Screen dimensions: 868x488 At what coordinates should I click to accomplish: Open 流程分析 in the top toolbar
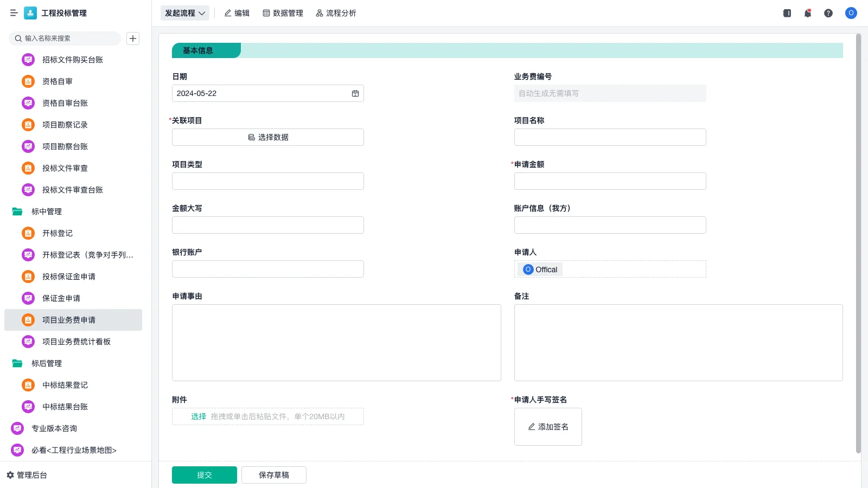336,13
